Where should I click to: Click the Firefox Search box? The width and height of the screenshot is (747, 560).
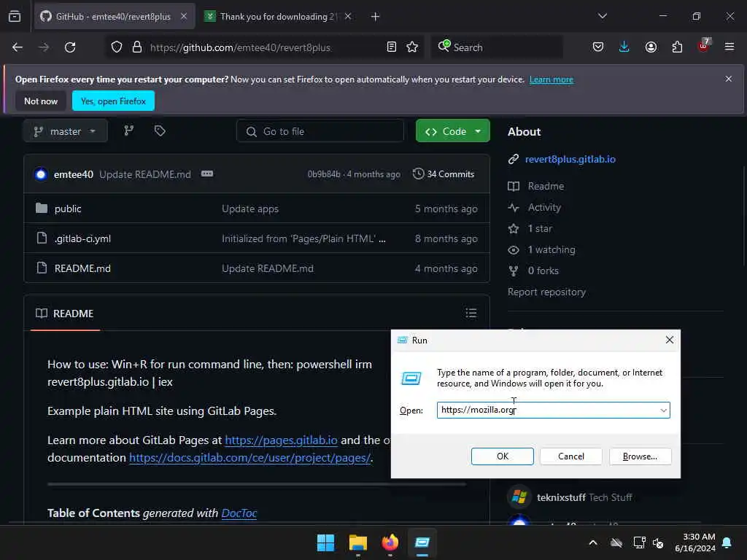point(497,47)
